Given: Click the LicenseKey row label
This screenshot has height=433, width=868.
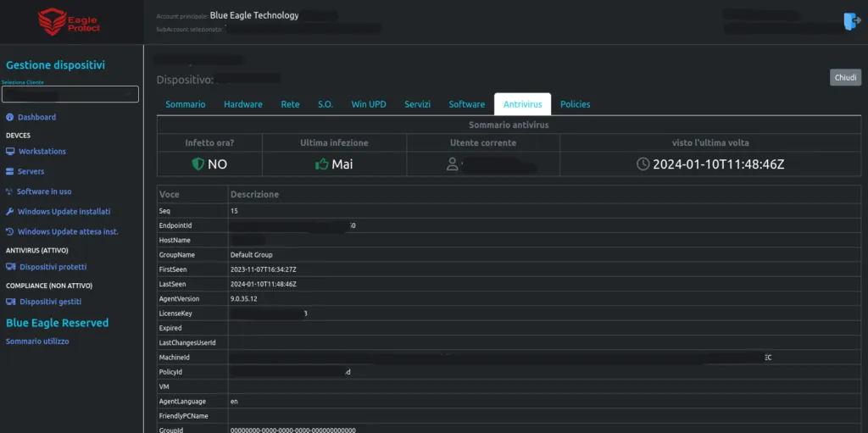Looking at the screenshot, I should pyautogui.click(x=175, y=314).
